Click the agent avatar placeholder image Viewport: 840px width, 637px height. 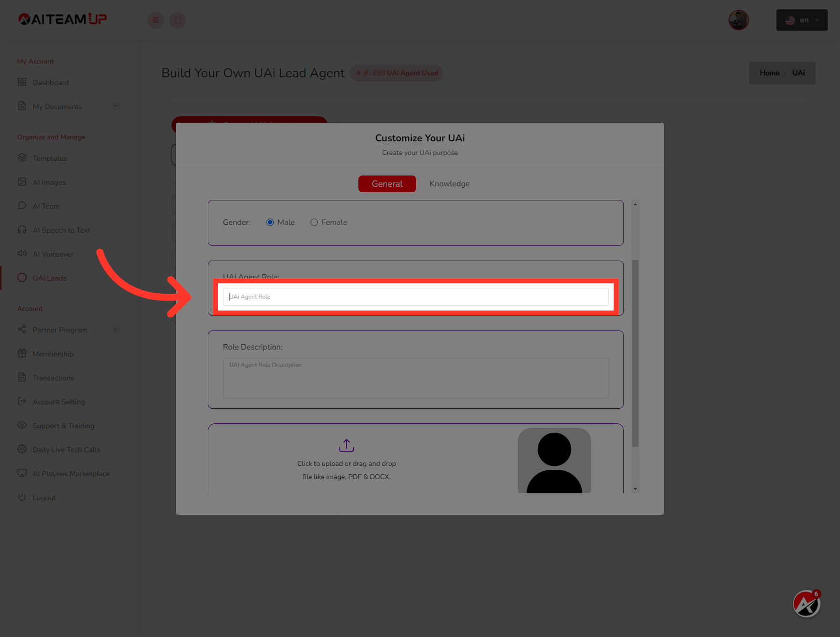(x=554, y=461)
